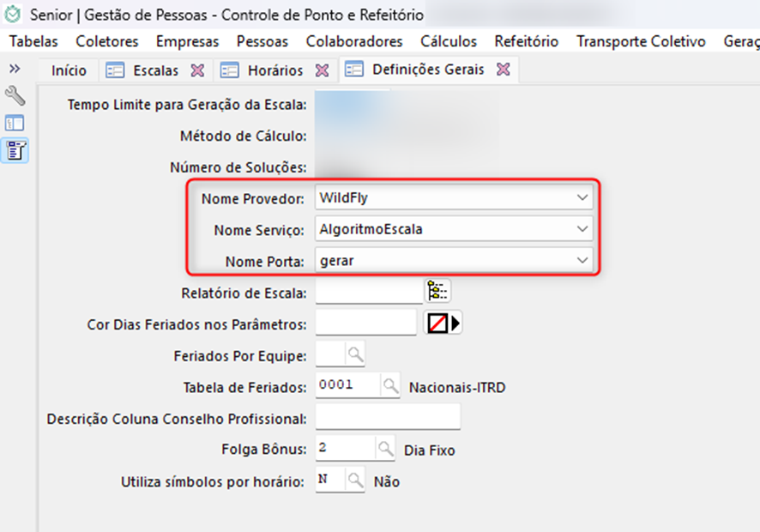This screenshot has height=532, width=760.
Task: Click the wrench tools icon in sidebar
Action: [x=15, y=95]
